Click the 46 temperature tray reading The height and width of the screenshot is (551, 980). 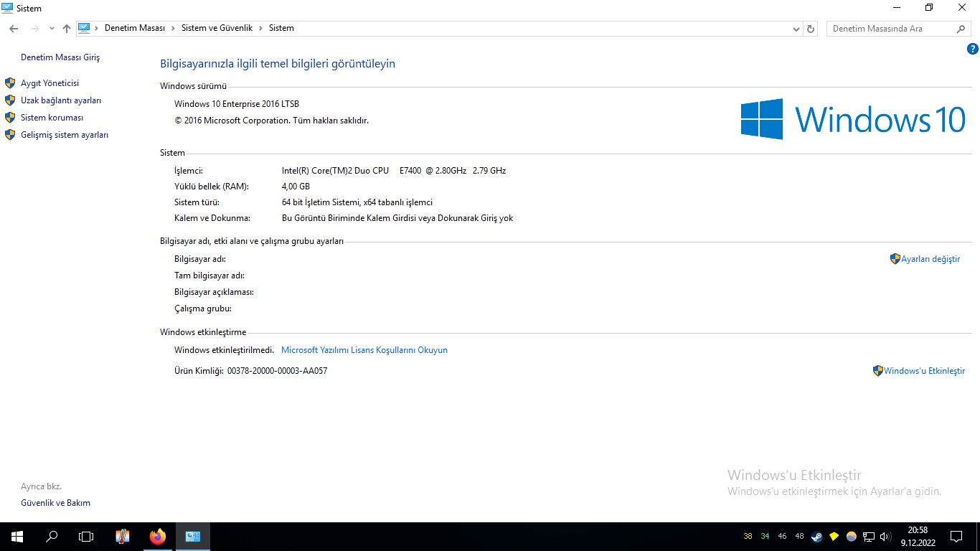783,537
